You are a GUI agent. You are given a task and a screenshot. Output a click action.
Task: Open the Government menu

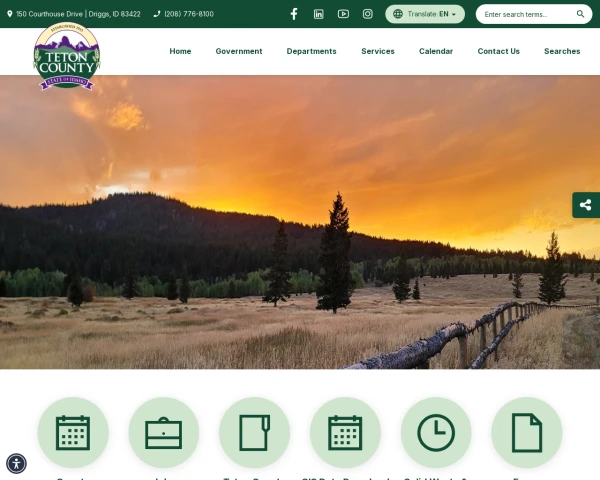point(239,51)
